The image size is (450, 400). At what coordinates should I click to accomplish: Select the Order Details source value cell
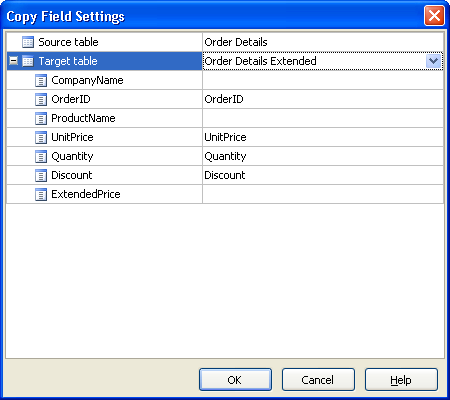(323, 42)
